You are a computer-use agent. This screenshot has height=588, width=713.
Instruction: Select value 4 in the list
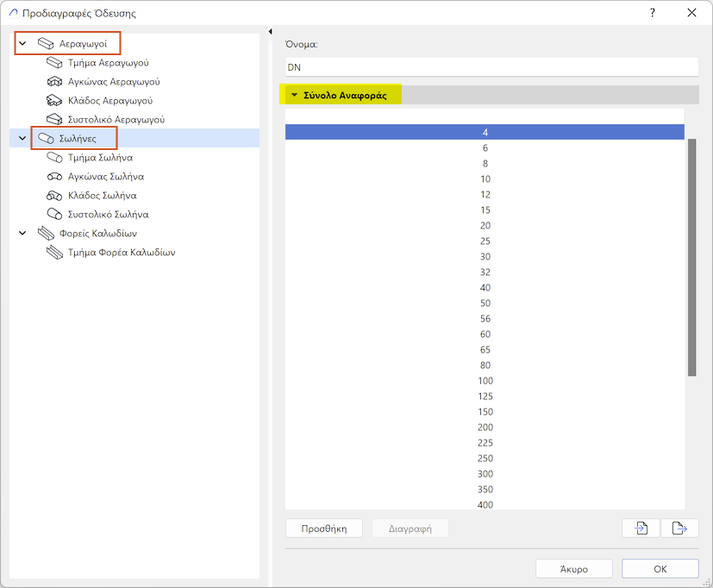[x=485, y=132]
